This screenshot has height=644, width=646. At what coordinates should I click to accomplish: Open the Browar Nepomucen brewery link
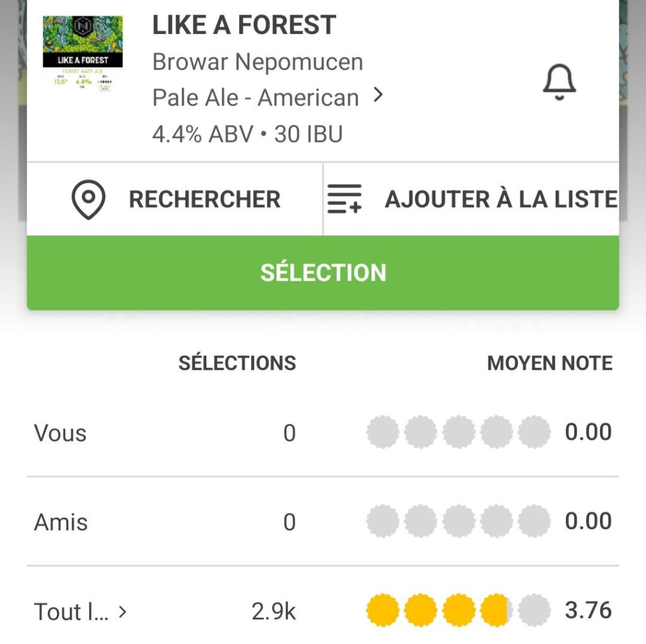[257, 62]
